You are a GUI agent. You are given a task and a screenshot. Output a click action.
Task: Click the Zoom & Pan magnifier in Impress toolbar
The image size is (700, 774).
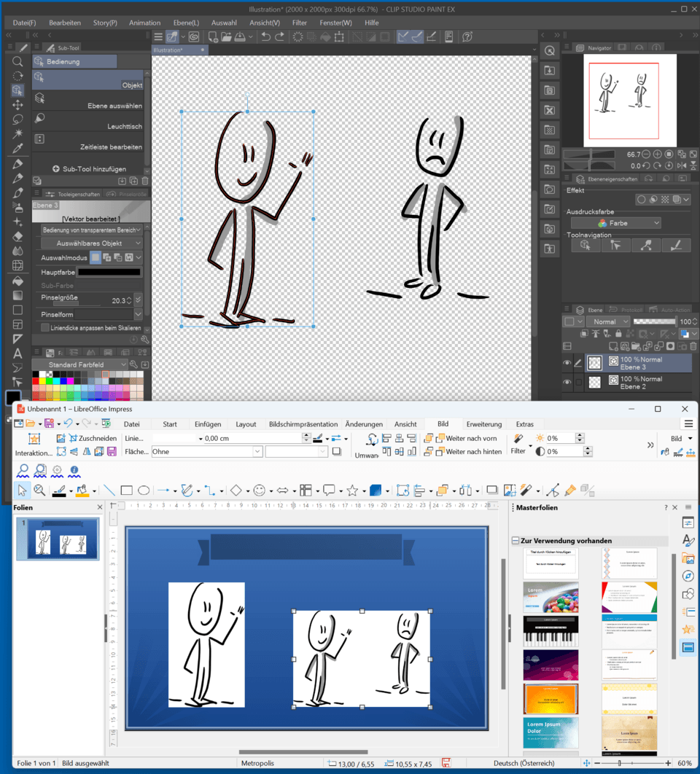39,490
